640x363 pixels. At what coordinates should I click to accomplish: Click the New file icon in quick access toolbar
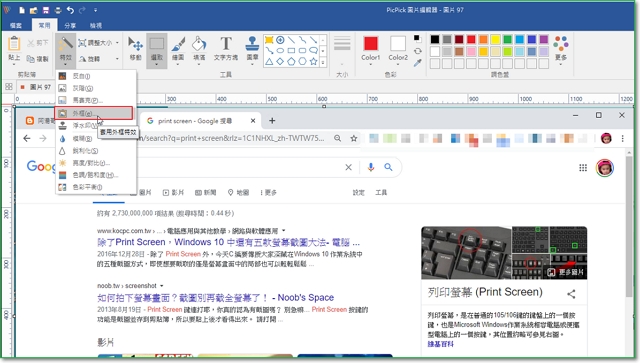22,10
